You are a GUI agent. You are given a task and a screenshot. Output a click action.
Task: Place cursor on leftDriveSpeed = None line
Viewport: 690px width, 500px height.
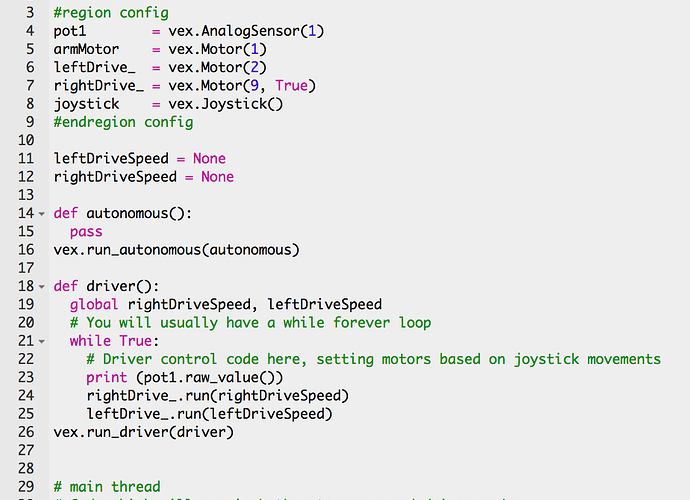[x=139, y=158]
